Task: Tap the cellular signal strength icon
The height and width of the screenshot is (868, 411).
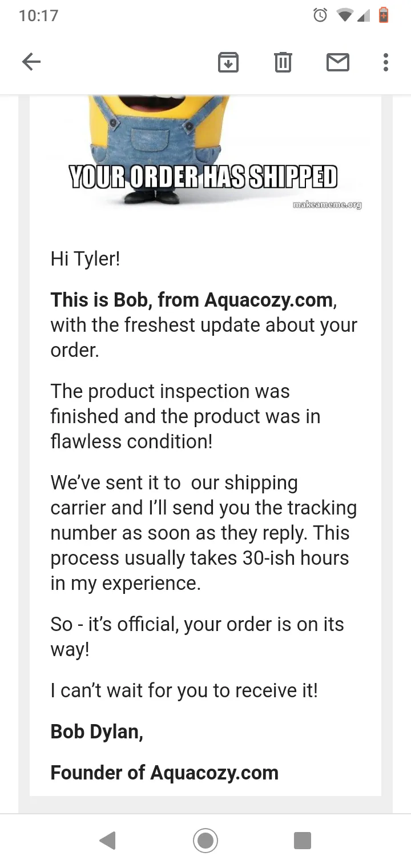Action: pyautogui.click(x=364, y=15)
